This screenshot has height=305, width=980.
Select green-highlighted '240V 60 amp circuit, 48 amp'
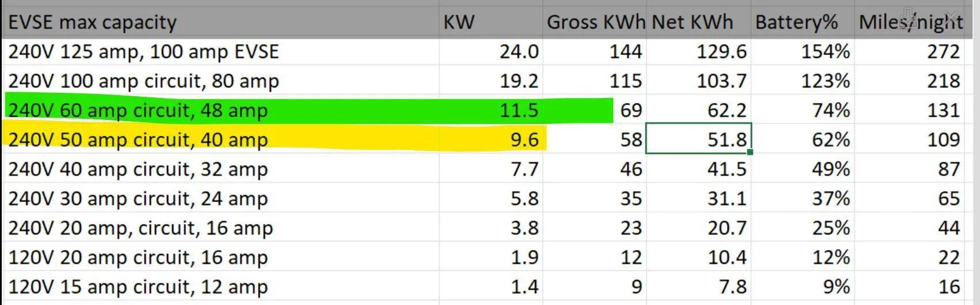pos(138,111)
